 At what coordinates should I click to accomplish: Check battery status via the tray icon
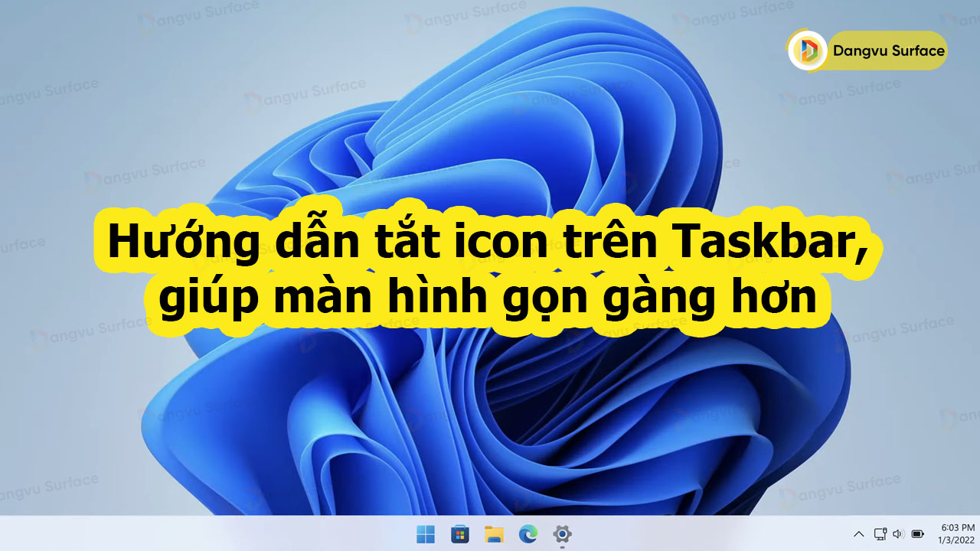916,536
